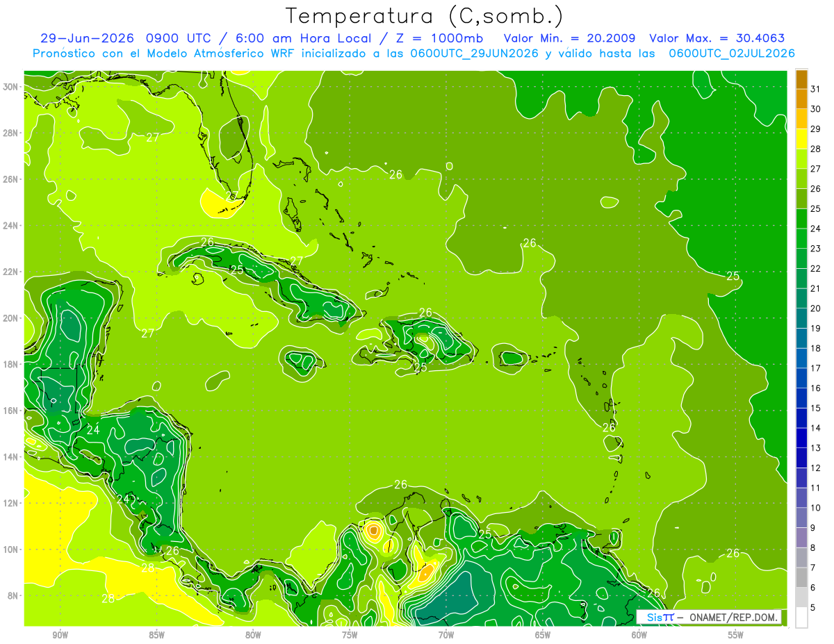Click the 20N latitude axis label
This screenshot has height=644, width=834.
pyautogui.click(x=10, y=318)
